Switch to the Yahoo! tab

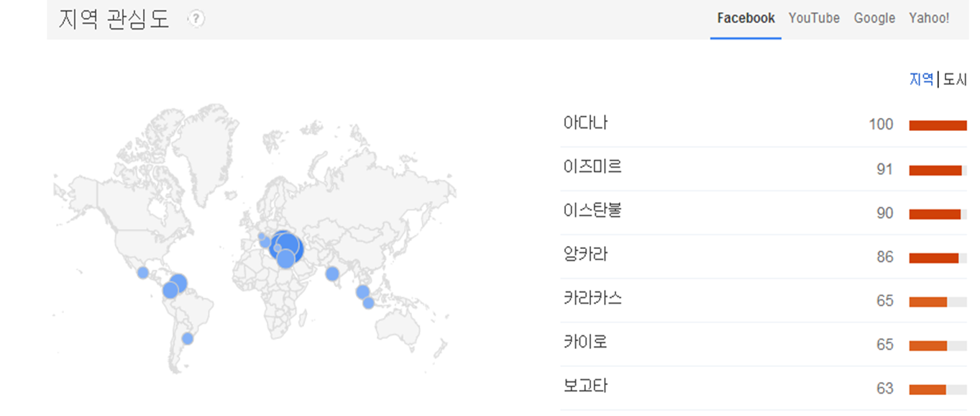[x=929, y=19]
